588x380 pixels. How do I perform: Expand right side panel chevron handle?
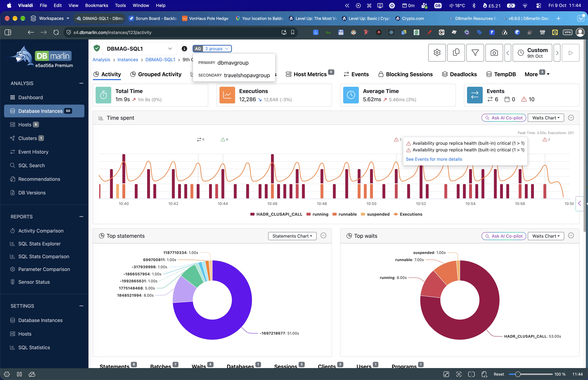point(579,204)
